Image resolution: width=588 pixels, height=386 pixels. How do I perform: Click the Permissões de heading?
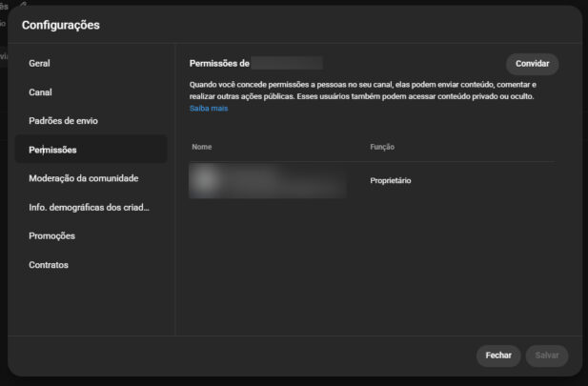pyautogui.click(x=219, y=63)
